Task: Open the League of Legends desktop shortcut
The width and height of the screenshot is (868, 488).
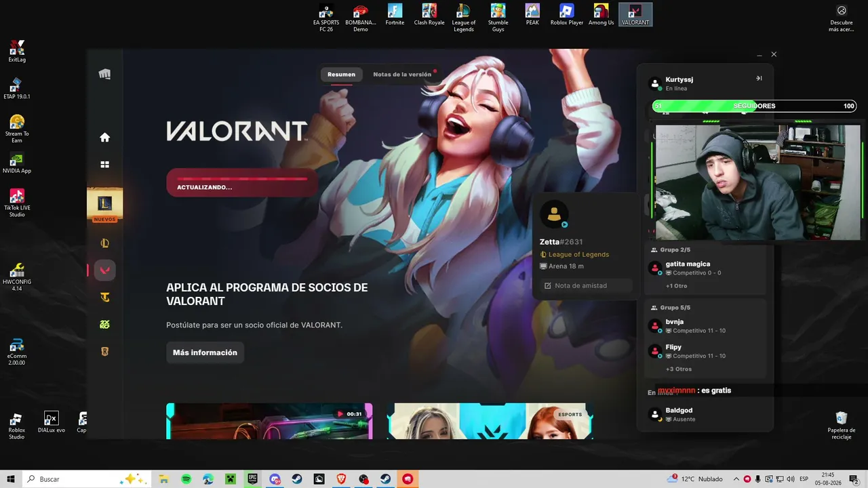Action: (x=464, y=18)
